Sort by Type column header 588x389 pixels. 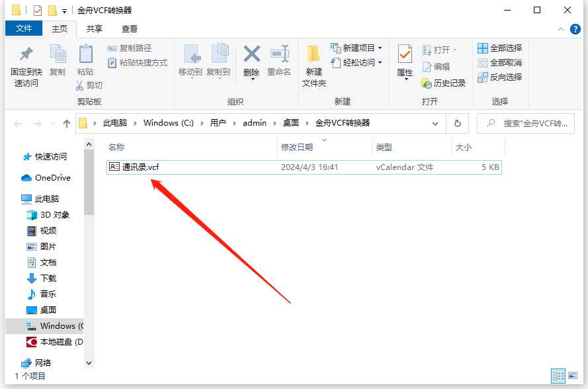pyautogui.click(x=412, y=147)
